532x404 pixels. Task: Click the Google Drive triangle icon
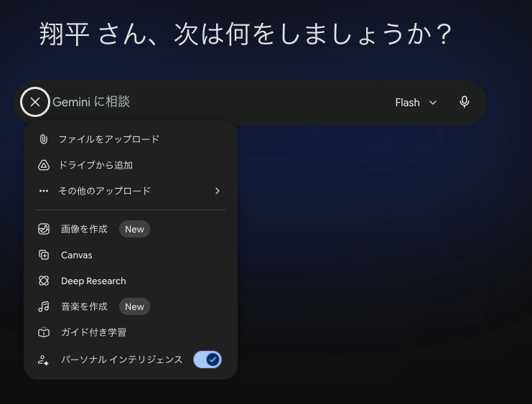(43, 165)
